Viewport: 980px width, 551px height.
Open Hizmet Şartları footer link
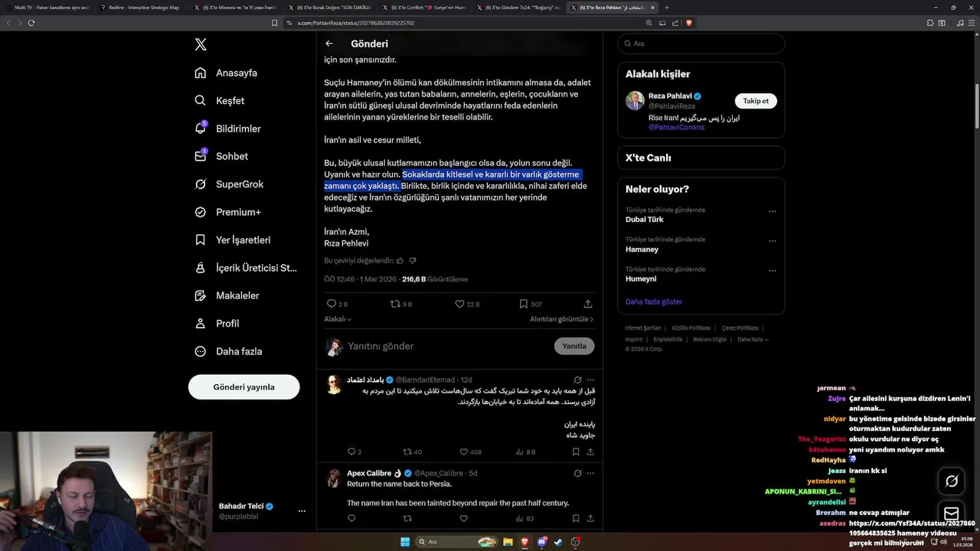click(643, 328)
